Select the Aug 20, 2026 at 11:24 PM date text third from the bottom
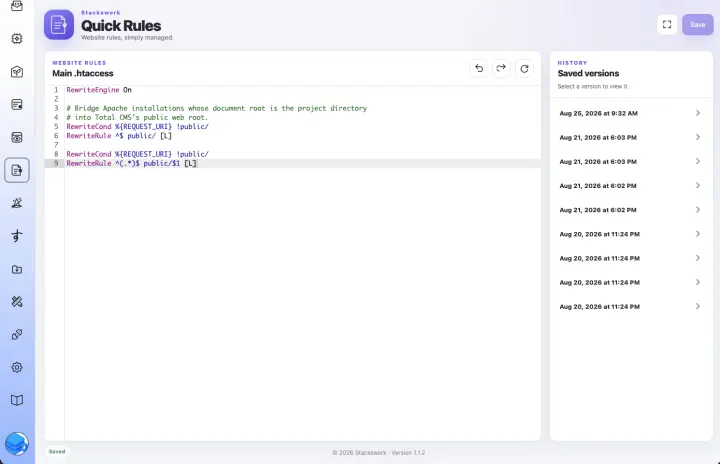The height and width of the screenshot is (464, 720). [x=599, y=258]
